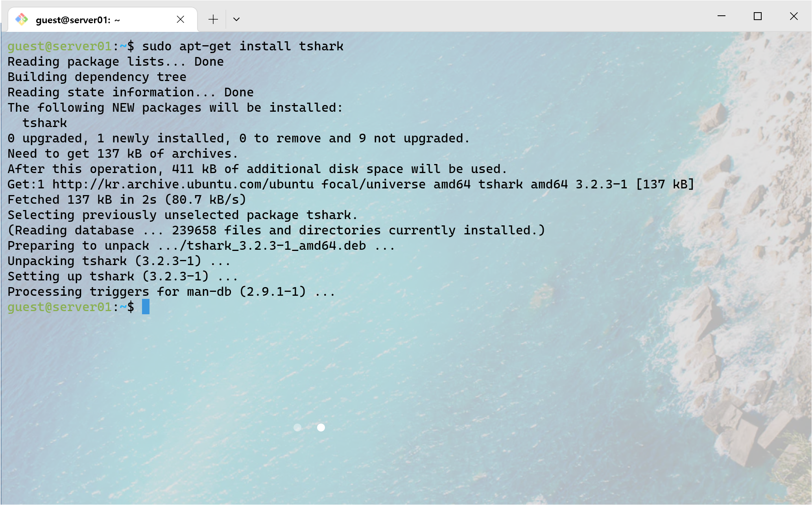Click the 'Building dependency tree' line
The image size is (812, 505).
point(97,77)
